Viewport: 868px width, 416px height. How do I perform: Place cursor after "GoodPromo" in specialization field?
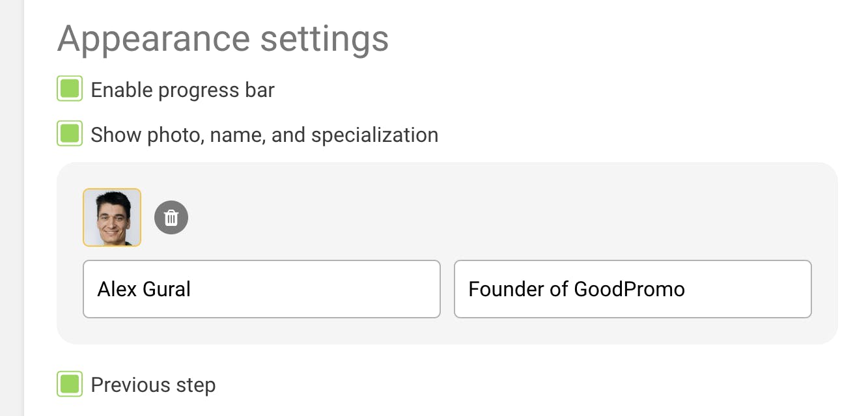(x=686, y=289)
